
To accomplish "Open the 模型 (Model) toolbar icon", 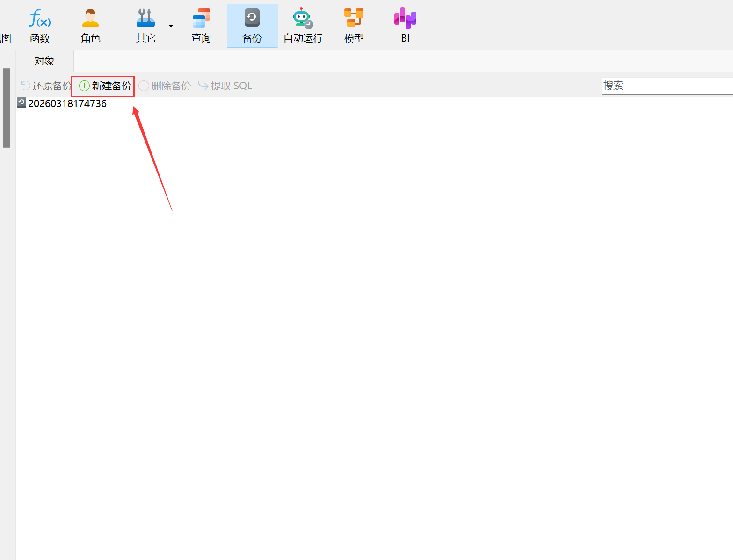I will pyautogui.click(x=354, y=26).
